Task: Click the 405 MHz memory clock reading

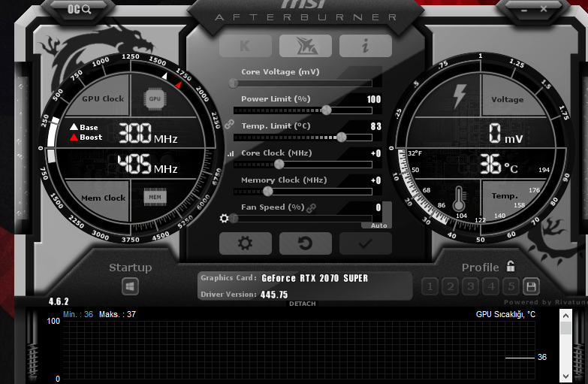Action: click(147, 164)
